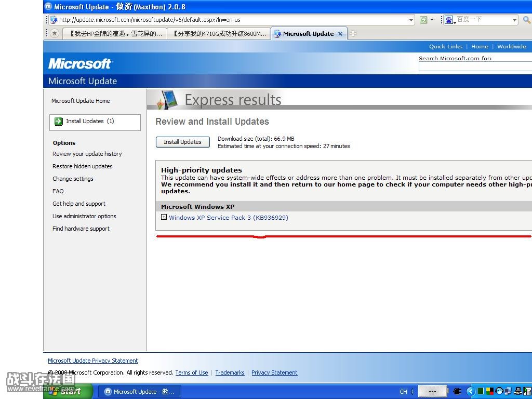The width and height of the screenshot is (532, 399).
Task: Click the headset face tray icon
Action: click(x=499, y=391)
